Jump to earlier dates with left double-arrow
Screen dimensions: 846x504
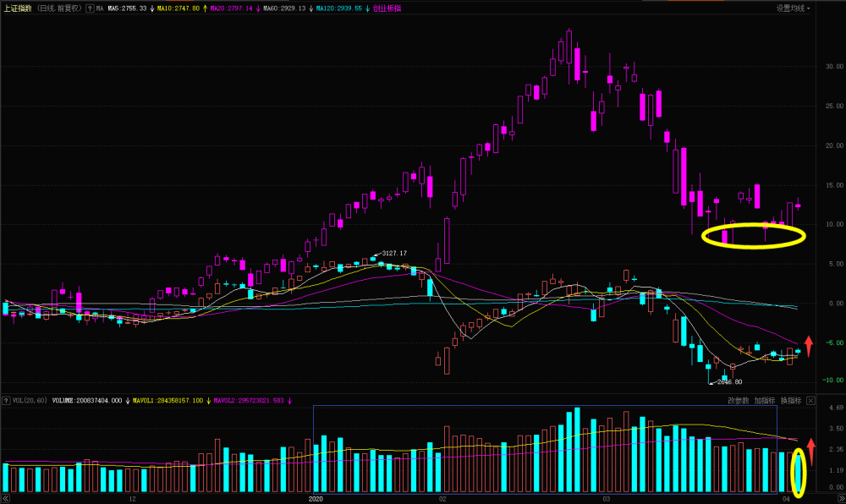pyautogui.click(x=5, y=499)
